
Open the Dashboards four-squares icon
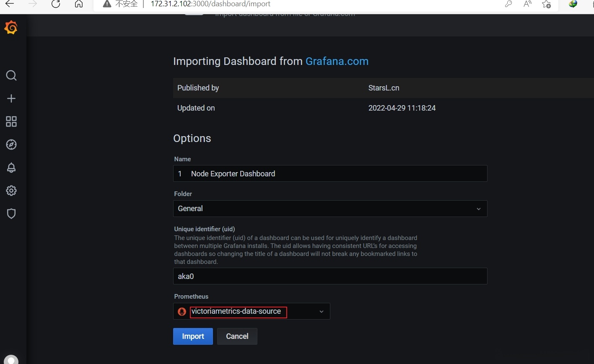coord(11,121)
